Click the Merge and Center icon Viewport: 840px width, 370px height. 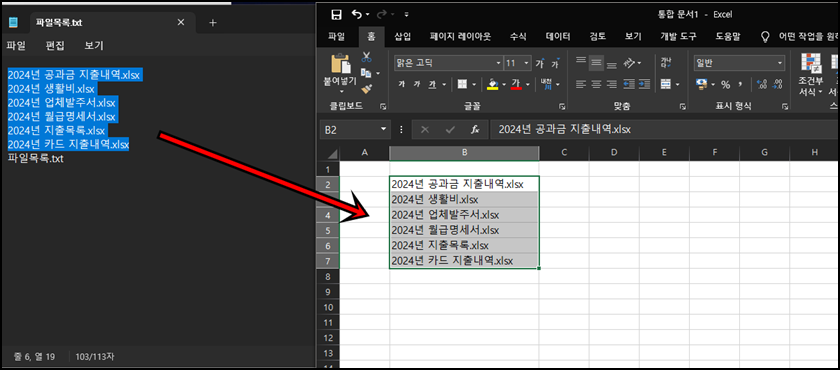[666, 84]
